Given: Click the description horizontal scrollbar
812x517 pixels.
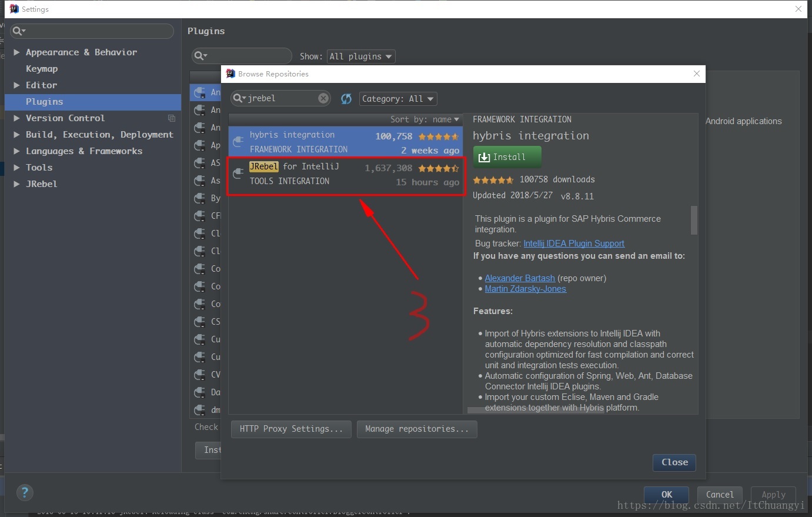Looking at the screenshot, I should [x=536, y=411].
